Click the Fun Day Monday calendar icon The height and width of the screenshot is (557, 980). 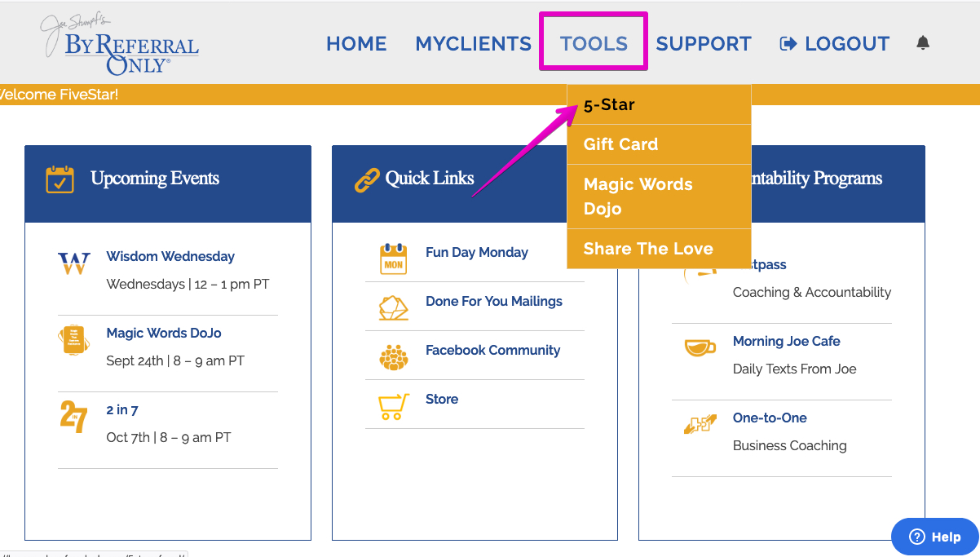tap(394, 259)
